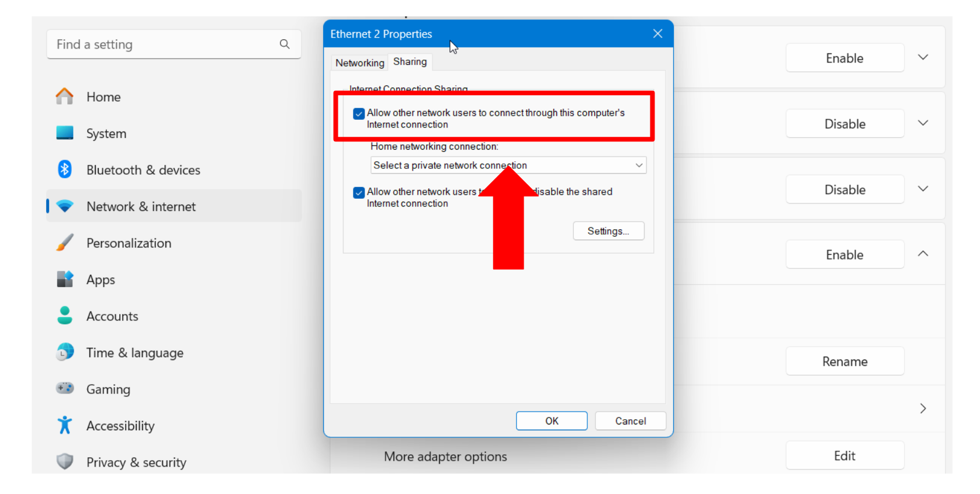Image resolution: width=980 pixels, height=494 pixels.
Task: Open the row with right-pointing chevron
Action: (923, 409)
